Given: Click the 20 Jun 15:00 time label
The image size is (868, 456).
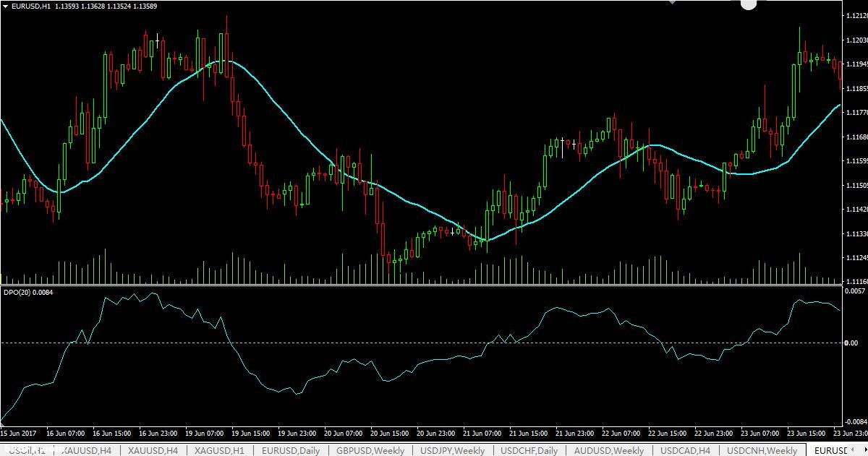Looking at the screenshot, I should [391, 434].
